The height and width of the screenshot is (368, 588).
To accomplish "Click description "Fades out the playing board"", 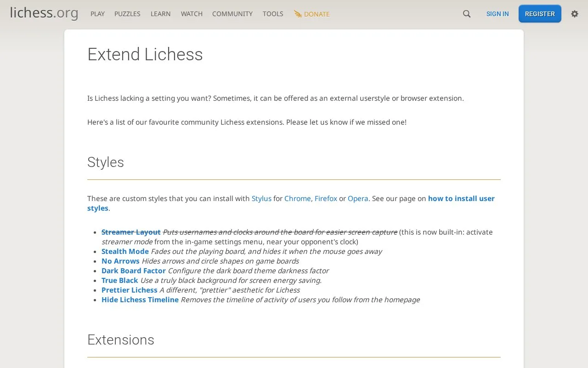I will [266, 252].
